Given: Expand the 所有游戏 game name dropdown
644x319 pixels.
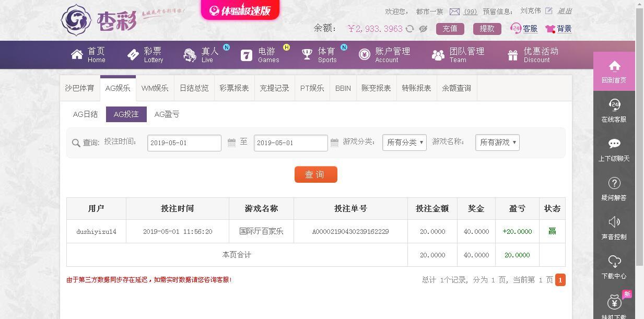Looking at the screenshot, I should (497, 142).
